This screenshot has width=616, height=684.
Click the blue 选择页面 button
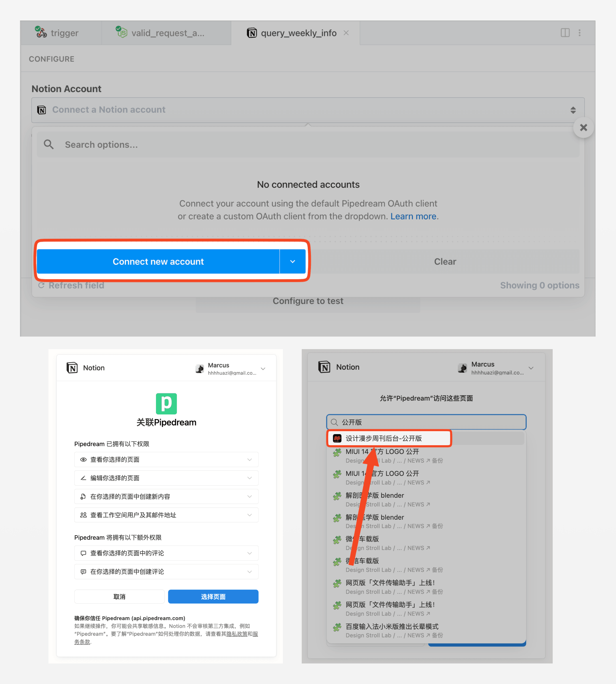pyautogui.click(x=213, y=597)
